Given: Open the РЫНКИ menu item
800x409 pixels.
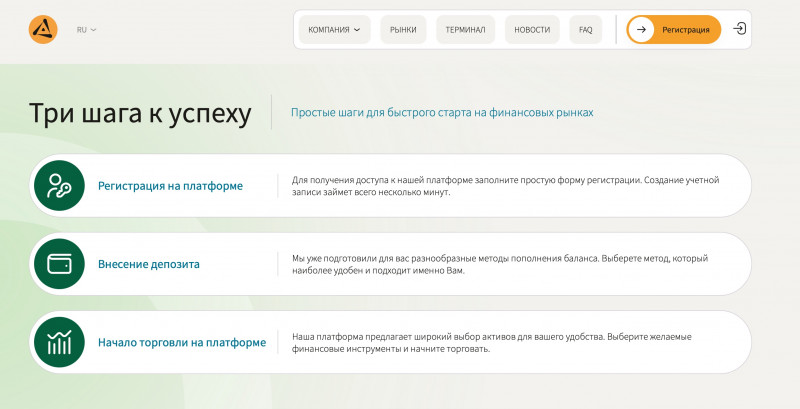Looking at the screenshot, I should (403, 30).
